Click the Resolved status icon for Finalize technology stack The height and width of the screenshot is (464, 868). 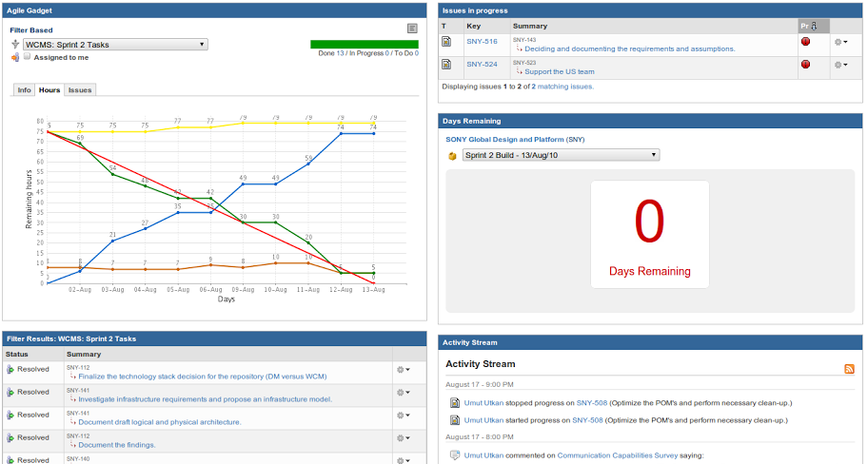click(x=10, y=370)
